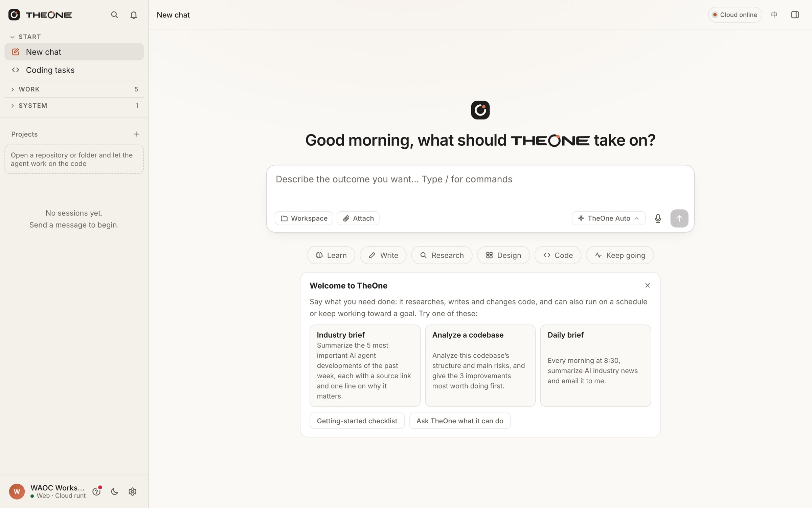Open the Getting-started checklist
The height and width of the screenshot is (508, 812).
357,421
